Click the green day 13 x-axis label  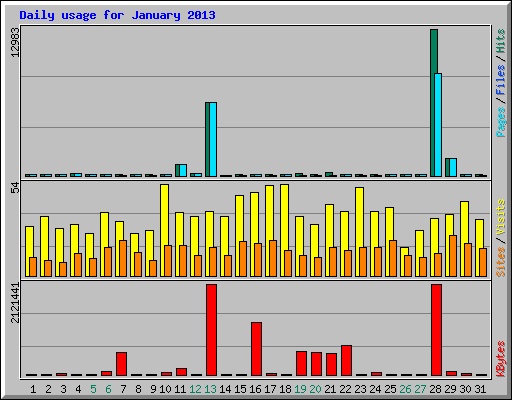point(210,389)
